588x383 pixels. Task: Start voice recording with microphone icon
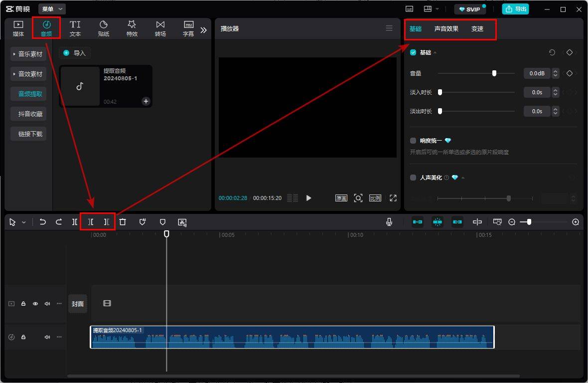coord(389,222)
